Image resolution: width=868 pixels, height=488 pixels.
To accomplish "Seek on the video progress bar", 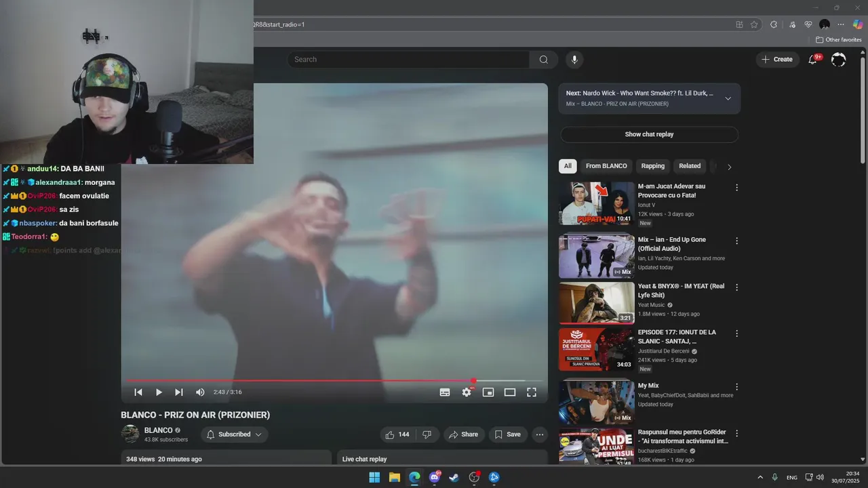I will [x=334, y=381].
